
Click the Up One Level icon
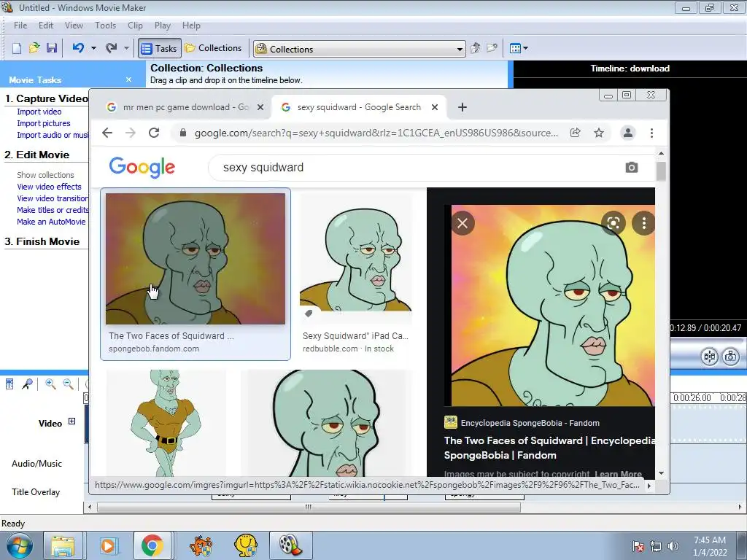[x=475, y=48]
